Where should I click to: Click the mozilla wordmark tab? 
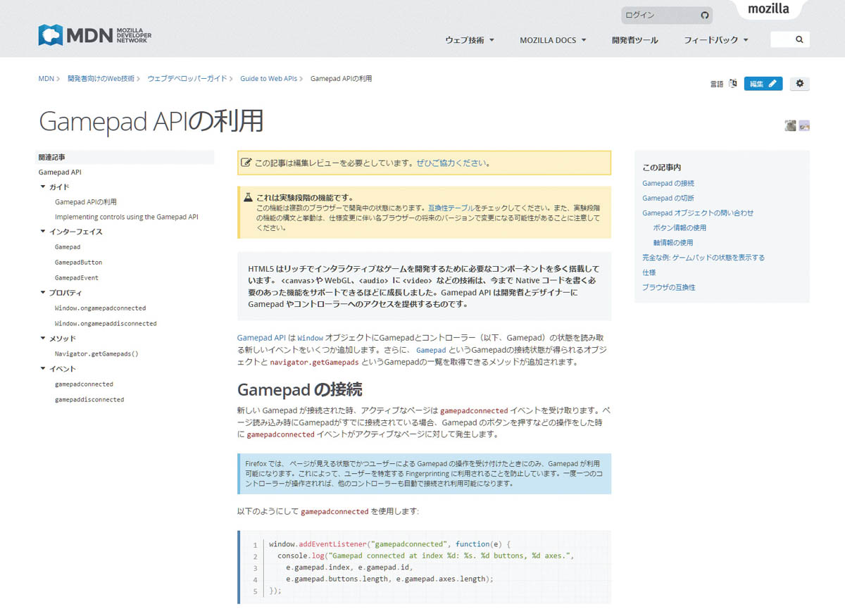point(768,9)
